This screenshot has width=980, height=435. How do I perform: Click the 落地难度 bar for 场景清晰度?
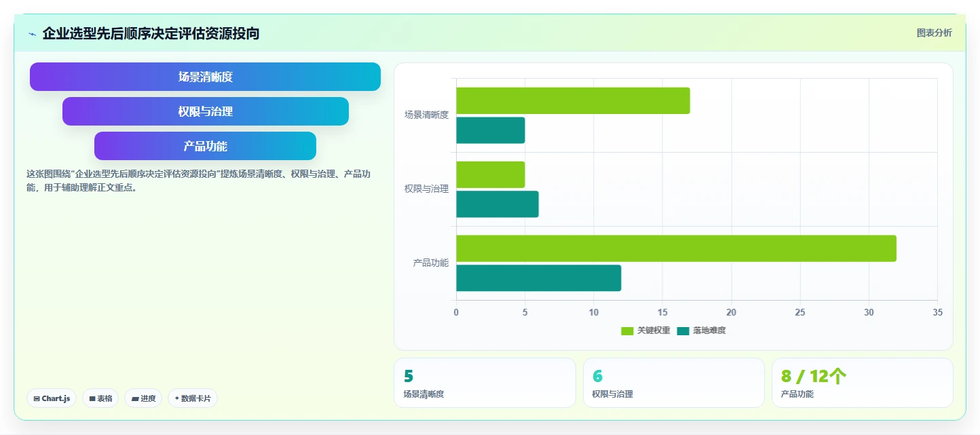coord(490,130)
